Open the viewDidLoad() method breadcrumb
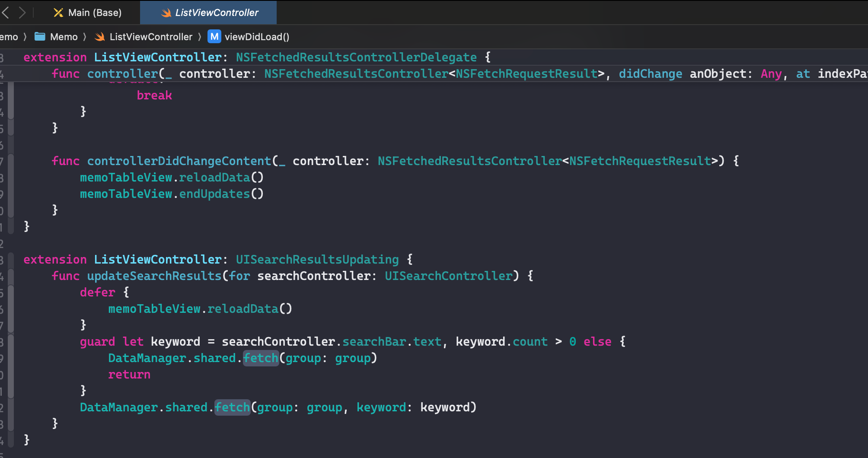Viewport: 868px width, 458px height. (x=249, y=37)
